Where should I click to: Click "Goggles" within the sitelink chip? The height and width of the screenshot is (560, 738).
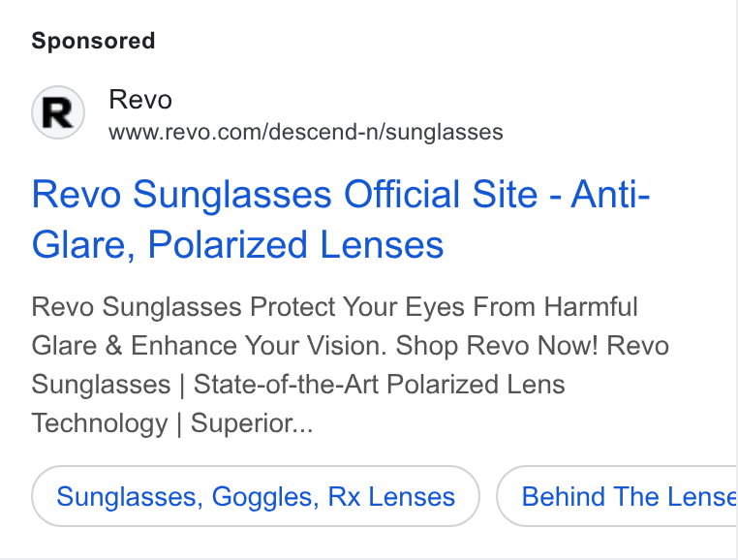point(265,497)
